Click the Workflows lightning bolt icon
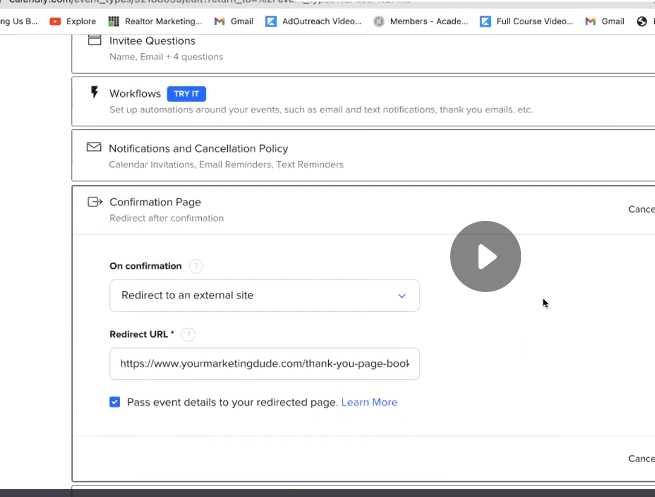655x497 pixels. pos(95,93)
